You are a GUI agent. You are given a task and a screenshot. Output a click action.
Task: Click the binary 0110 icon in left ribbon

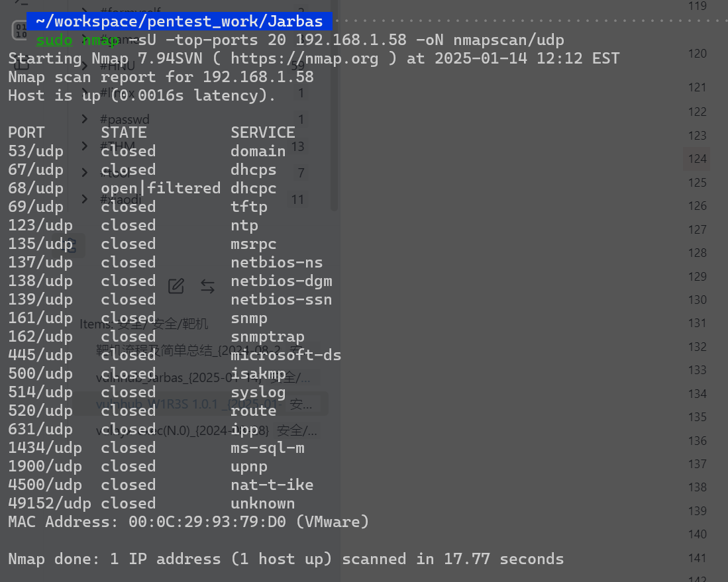[x=21, y=30]
